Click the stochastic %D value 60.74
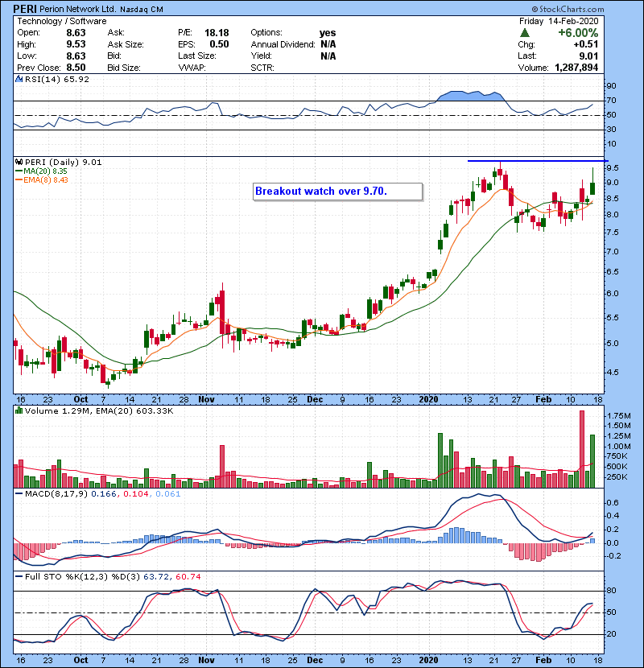The height and width of the screenshot is (668, 644). 188,577
